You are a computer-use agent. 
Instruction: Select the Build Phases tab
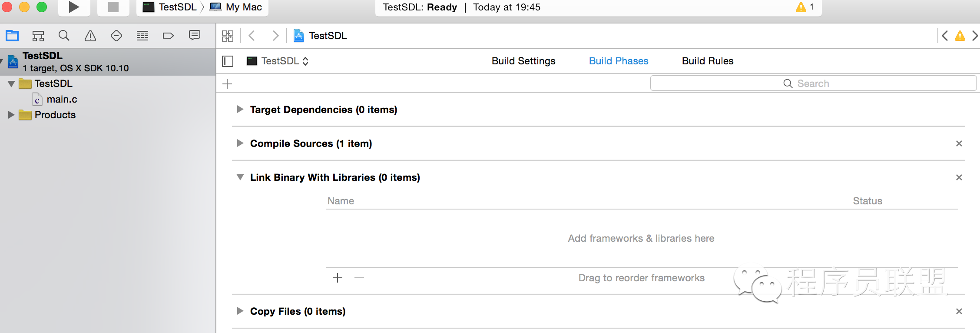click(619, 61)
